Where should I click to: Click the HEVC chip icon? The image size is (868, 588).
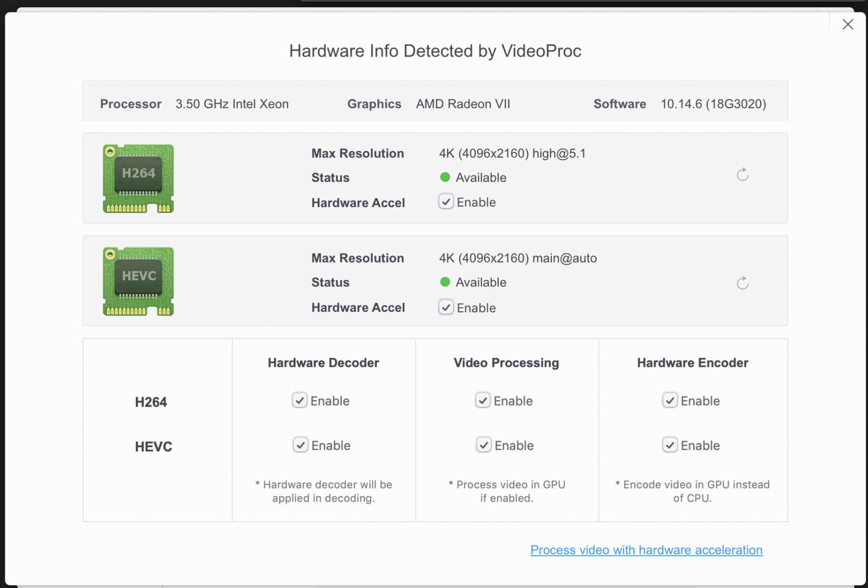138,281
